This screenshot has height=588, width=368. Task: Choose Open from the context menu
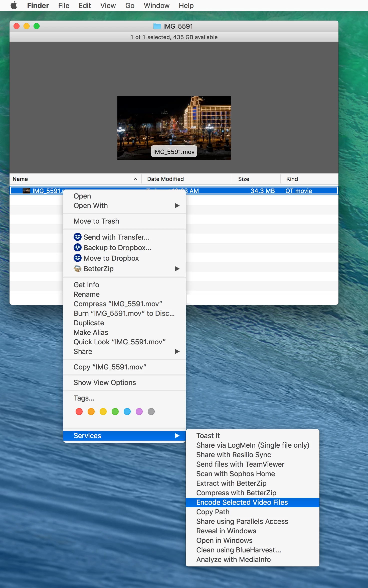tap(124, 196)
